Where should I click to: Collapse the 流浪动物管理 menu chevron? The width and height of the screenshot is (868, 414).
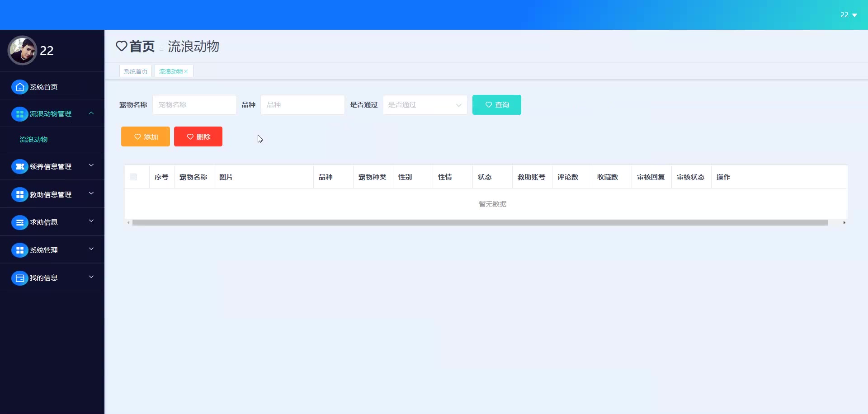pyautogui.click(x=91, y=113)
